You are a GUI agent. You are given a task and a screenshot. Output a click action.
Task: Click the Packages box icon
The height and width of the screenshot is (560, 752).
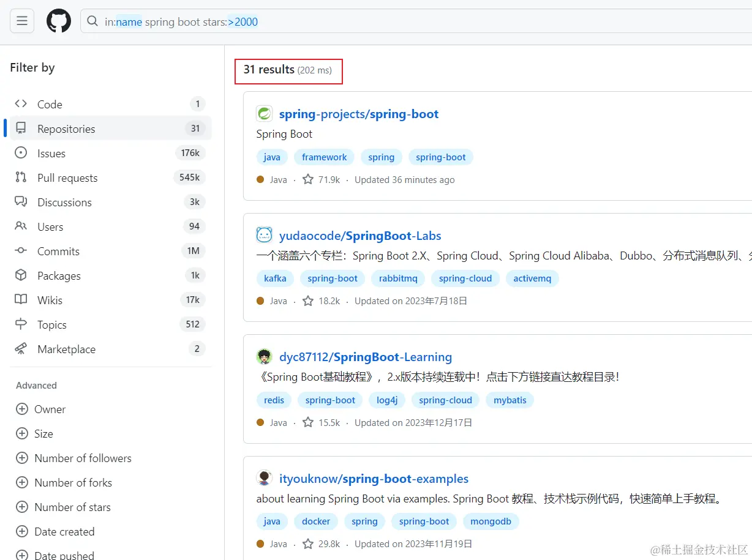21,275
